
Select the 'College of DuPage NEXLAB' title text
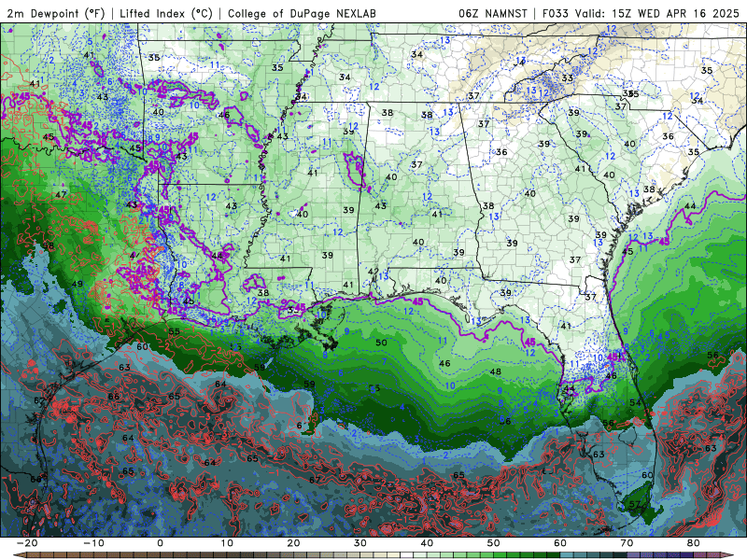[302, 14]
